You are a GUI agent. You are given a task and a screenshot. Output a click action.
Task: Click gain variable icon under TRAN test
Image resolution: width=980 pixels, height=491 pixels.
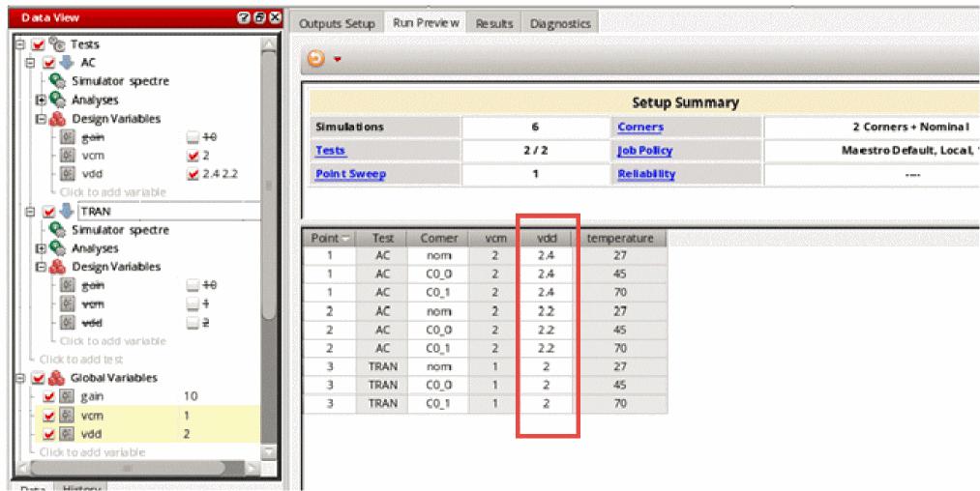68,285
